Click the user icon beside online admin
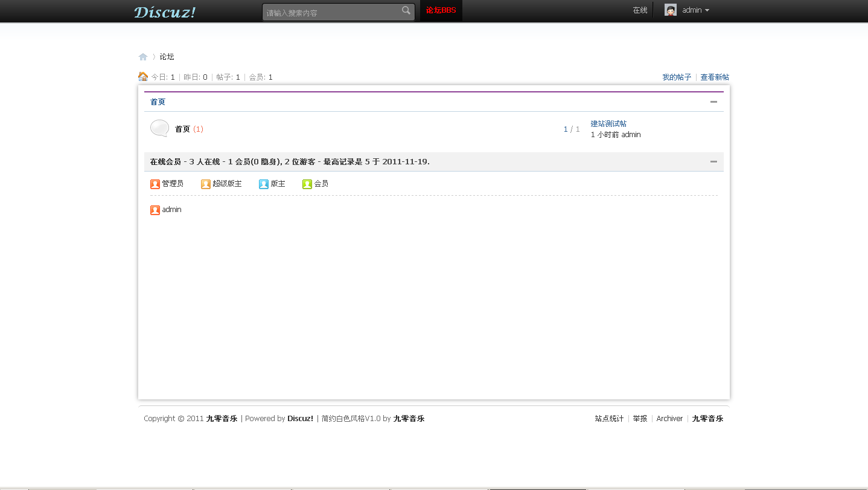 click(155, 210)
